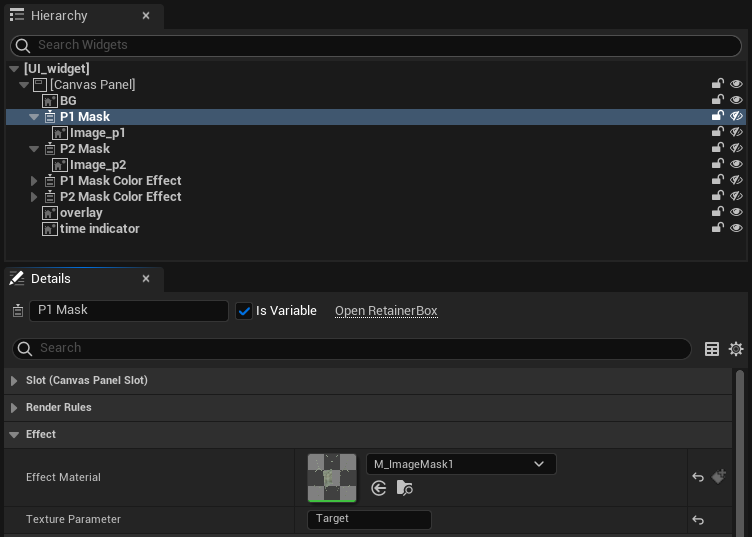Viewport: 752px width, 537px height.
Task: Hide the overlay widget with eye icon
Action: pyautogui.click(x=737, y=212)
